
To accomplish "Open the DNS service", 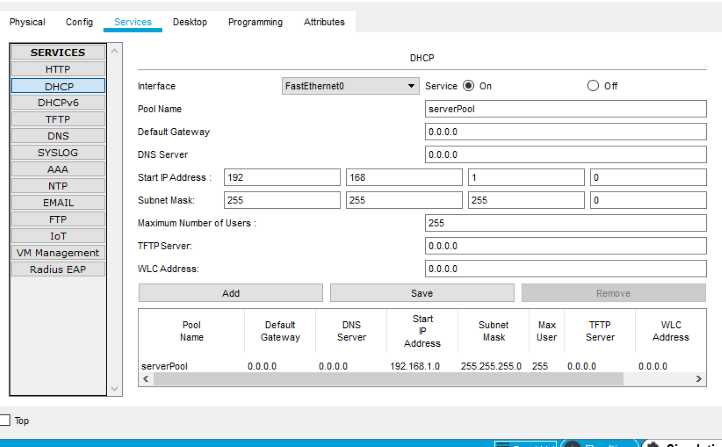I will pos(58,136).
